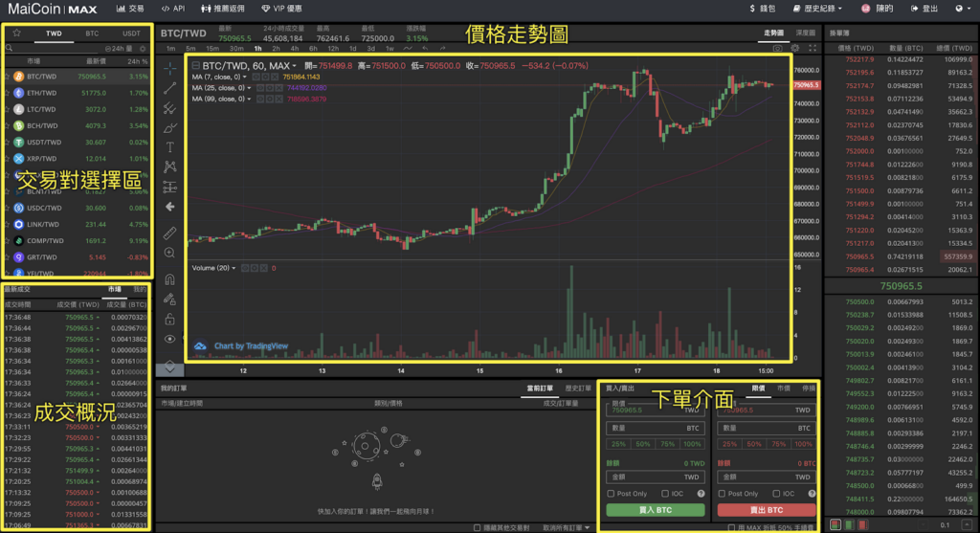The image size is (980, 533).
Task: Open chart settings gear icon
Action: point(795,48)
